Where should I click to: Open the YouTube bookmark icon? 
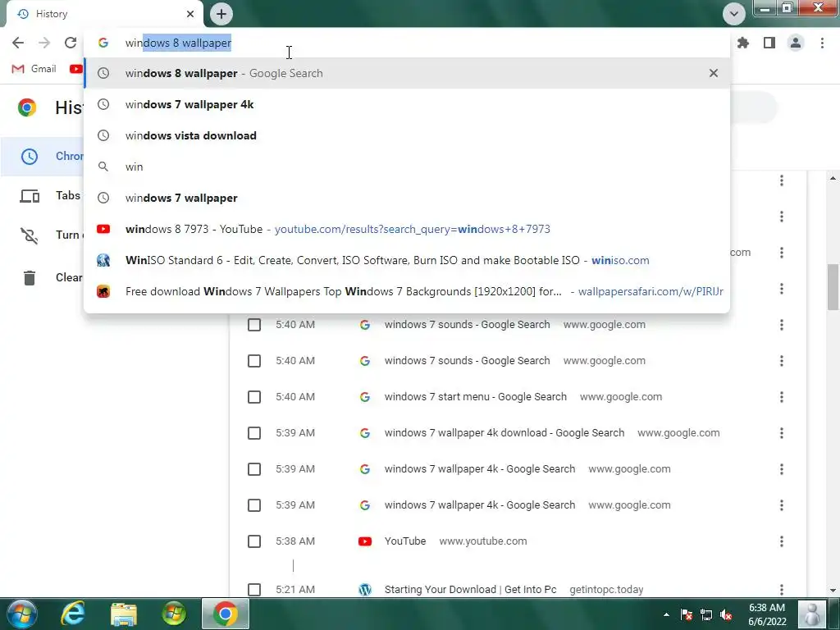tap(76, 69)
